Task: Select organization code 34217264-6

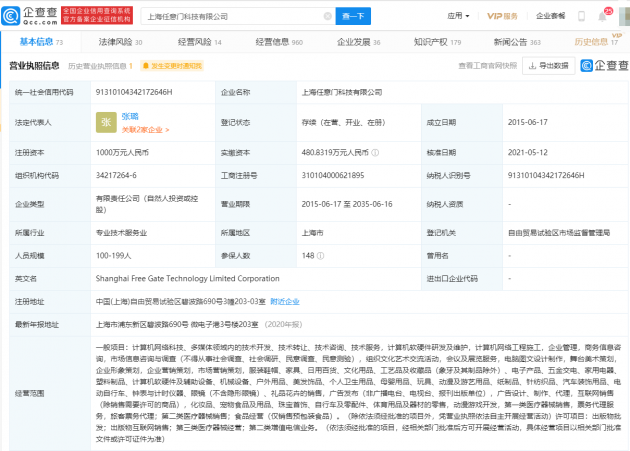Action: (116, 175)
